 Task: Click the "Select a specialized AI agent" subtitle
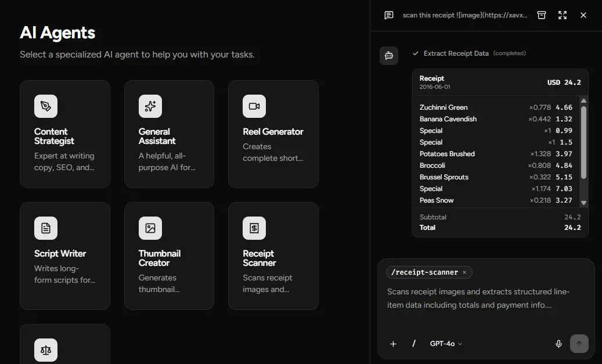(137, 55)
